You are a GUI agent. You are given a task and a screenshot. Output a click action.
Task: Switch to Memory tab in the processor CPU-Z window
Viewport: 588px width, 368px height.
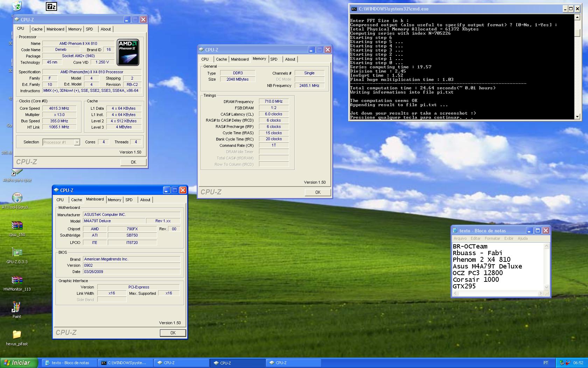click(75, 29)
